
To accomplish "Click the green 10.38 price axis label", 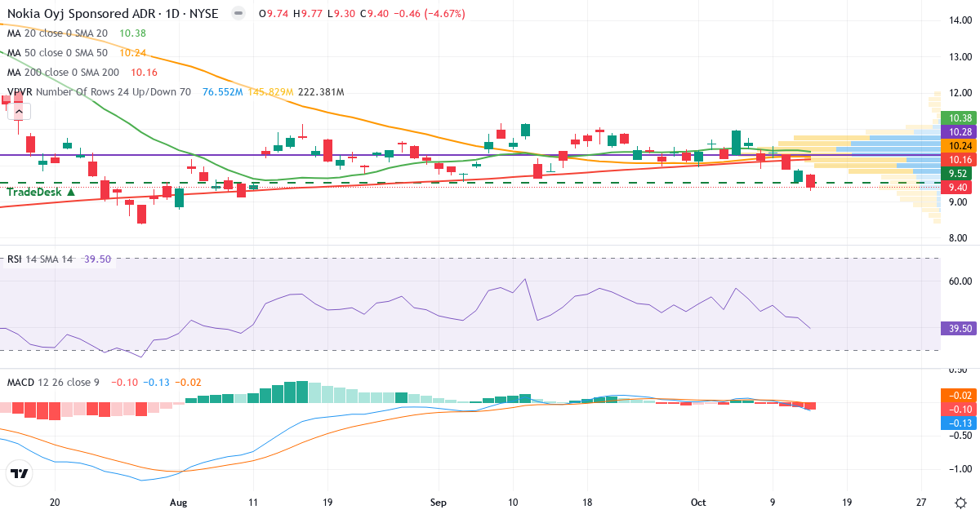I will pyautogui.click(x=958, y=118).
